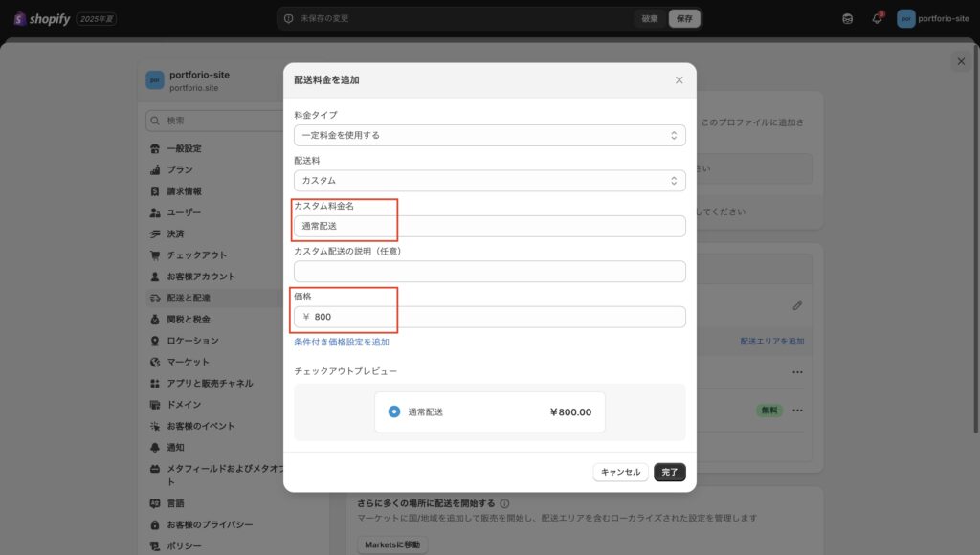Viewport: 980px width, 555px height.
Task: Open the notifications bell icon
Action: tap(877, 18)
